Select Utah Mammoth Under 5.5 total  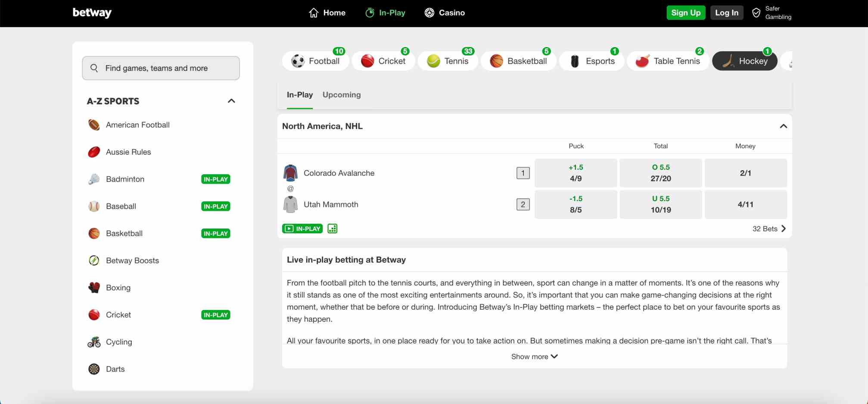[x=660, y=204]
